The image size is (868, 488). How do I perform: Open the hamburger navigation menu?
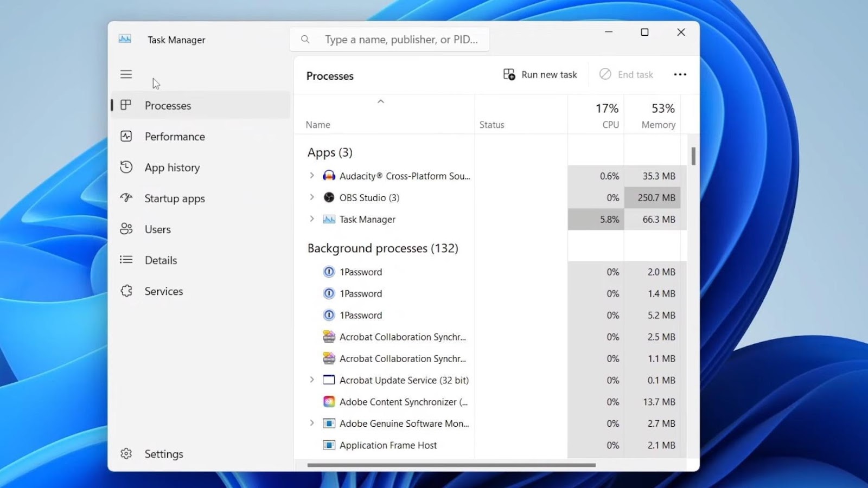126,74
